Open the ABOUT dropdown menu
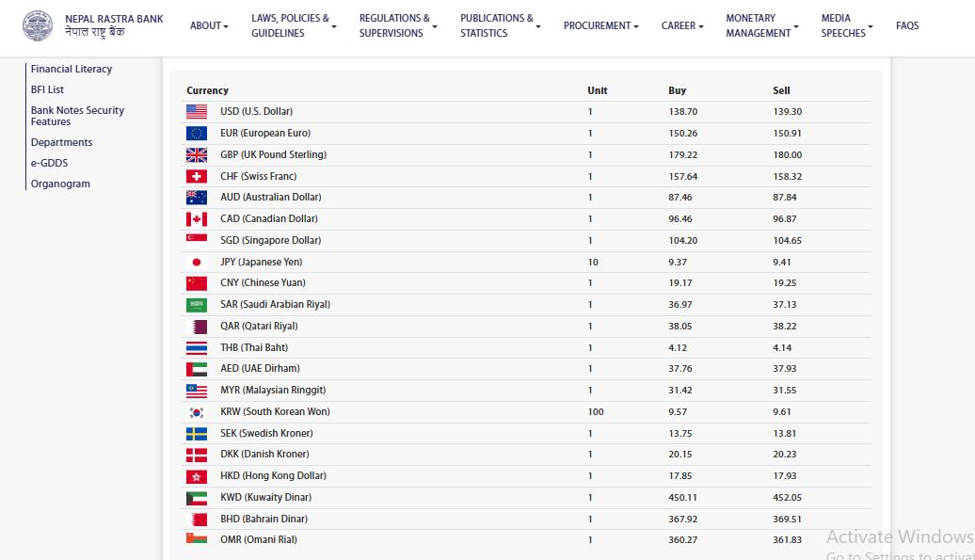975x560 pixels. coord(209,25)
